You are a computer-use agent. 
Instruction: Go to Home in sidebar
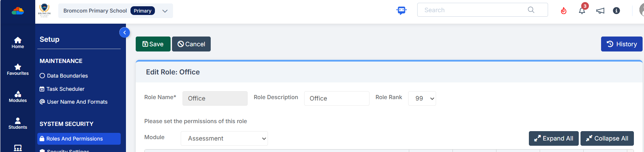pyautogui.click(x=18, y=42)
